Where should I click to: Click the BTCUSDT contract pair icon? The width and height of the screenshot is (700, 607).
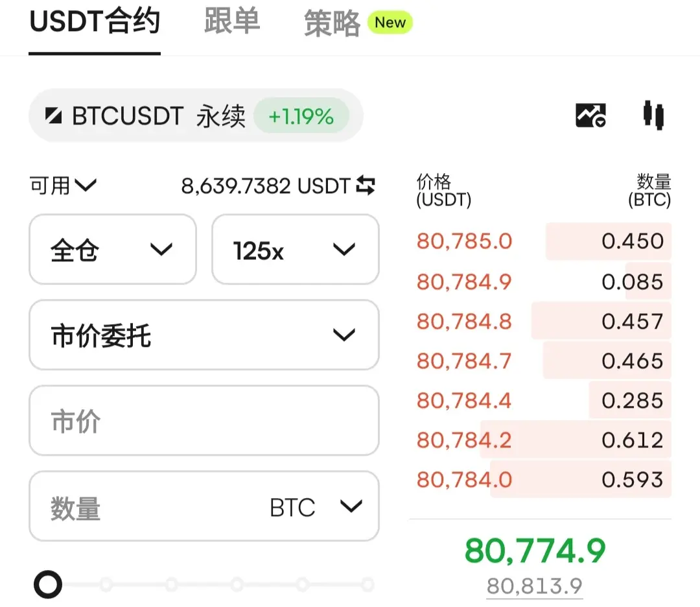[54, 115]
